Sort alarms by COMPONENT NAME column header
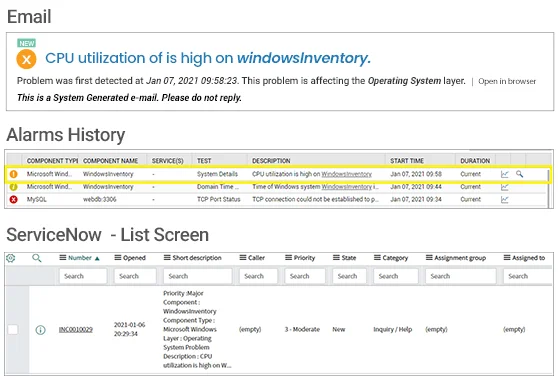The width and height of the screenshot is (558, 380). pos(110,161)
